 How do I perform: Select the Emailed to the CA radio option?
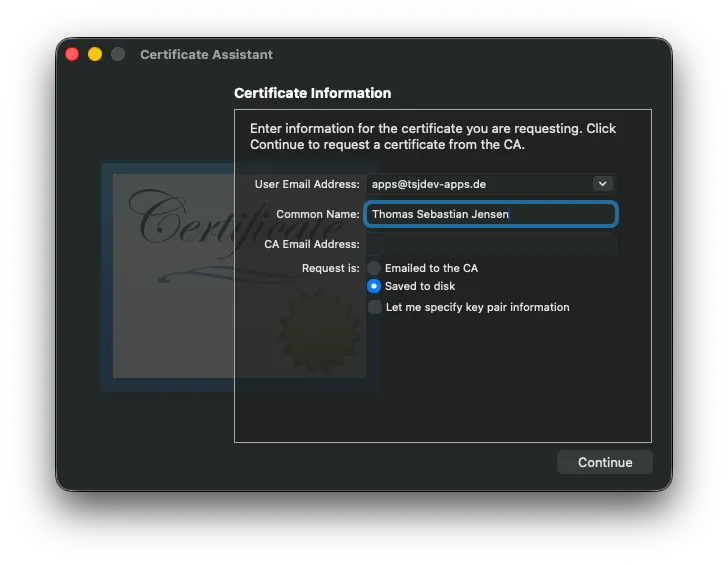(374, 268)
